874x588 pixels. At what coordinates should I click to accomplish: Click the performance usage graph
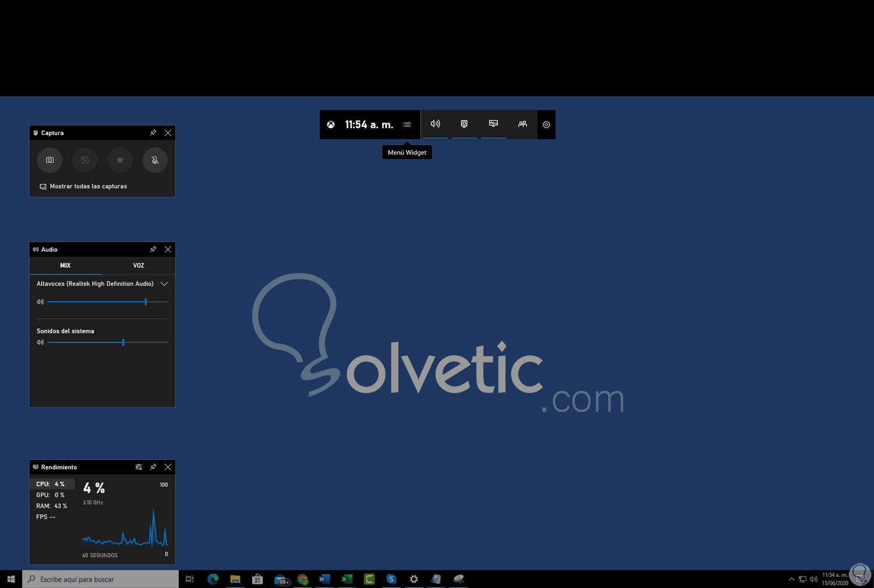tap(125, 528)
